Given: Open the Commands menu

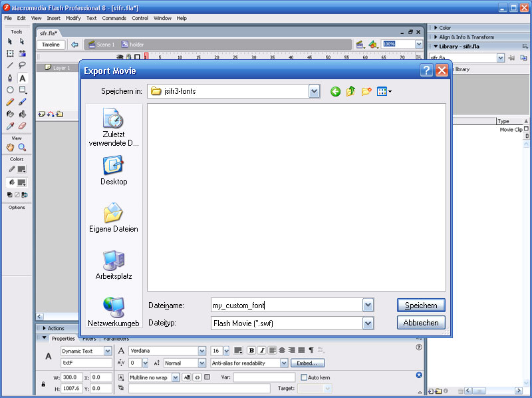Looking at the screenshot, I should 114,18.
